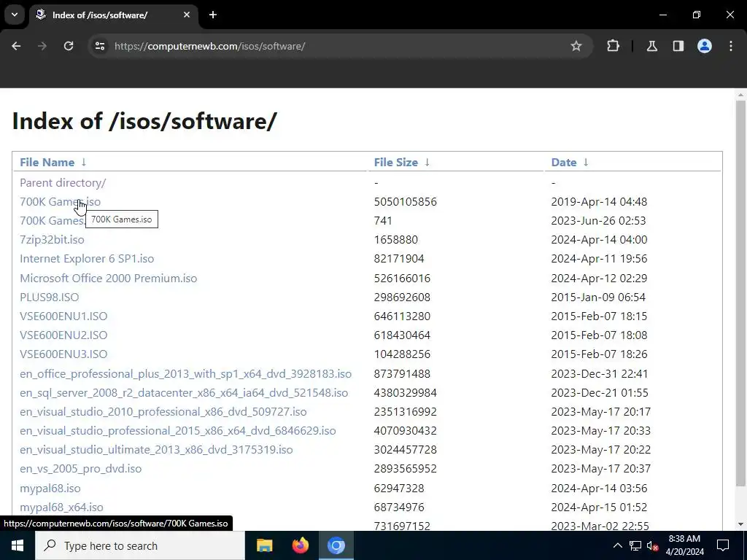747x560 pixels.
Task: Select date 2024-Apr-14 04:00
Action: 600,240
